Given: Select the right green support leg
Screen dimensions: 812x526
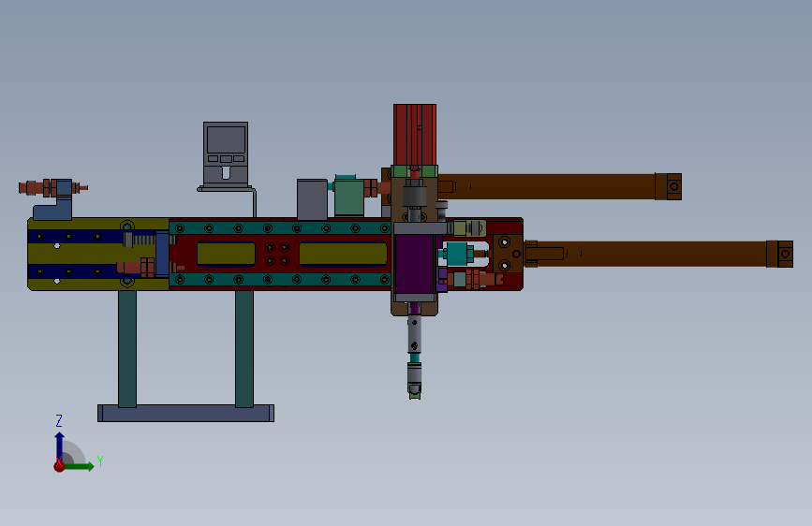Looking at the screenshot, I should [x=244, y=349].
